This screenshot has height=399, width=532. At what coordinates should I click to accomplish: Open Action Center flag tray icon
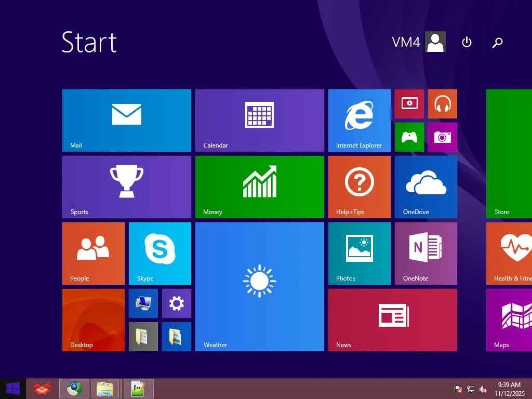pyautogui.click(x=458, y=389)
